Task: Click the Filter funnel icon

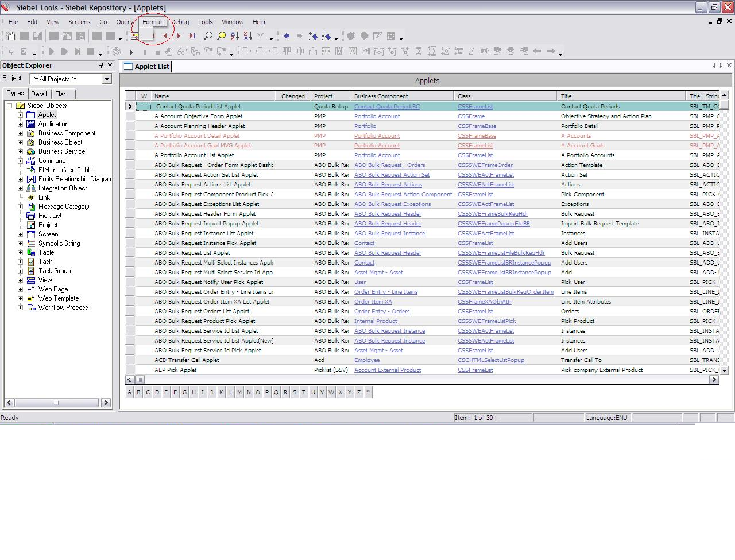Action: 261,36
